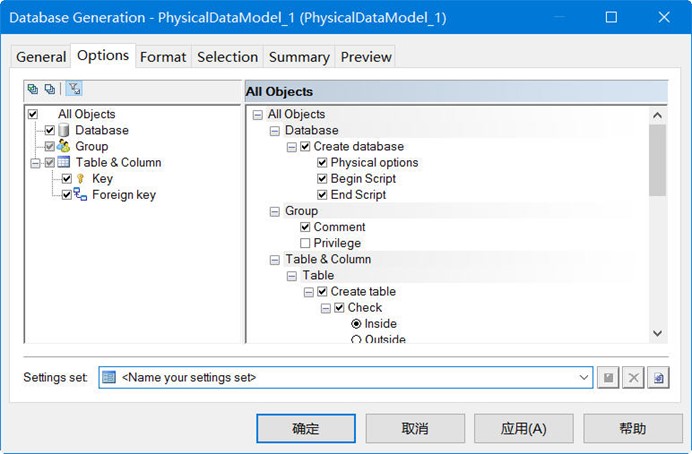The height and width of the screenshot is (454, 692).
Task: Click scrollbar up arrow in options pane
Action: click(657, 116)
